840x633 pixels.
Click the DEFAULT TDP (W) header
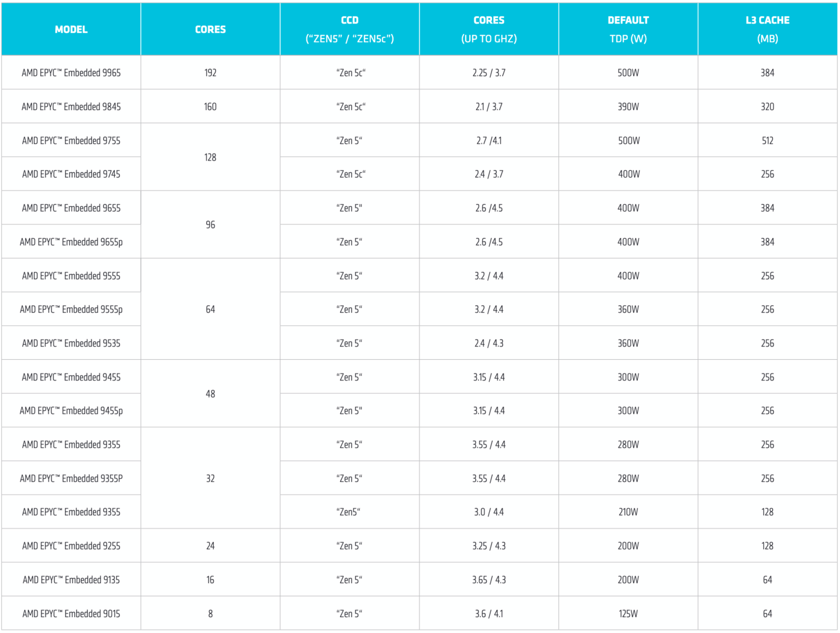point(628,29)
